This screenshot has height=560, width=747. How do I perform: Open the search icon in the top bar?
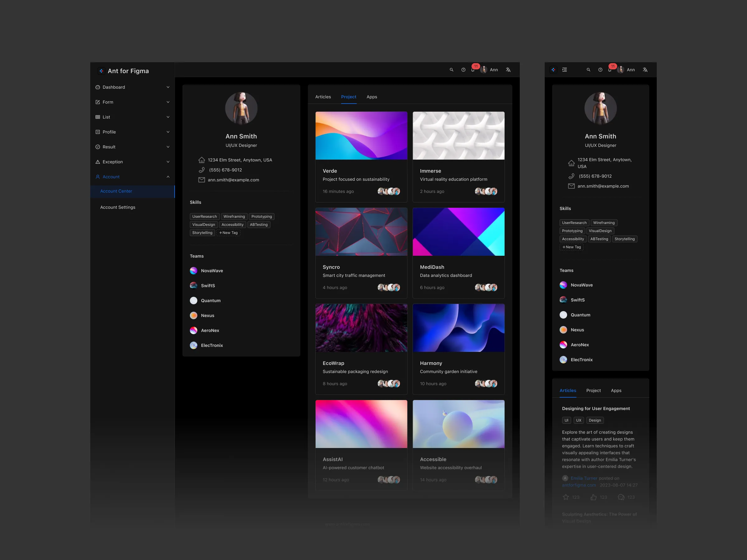click(x=452, y=70)
